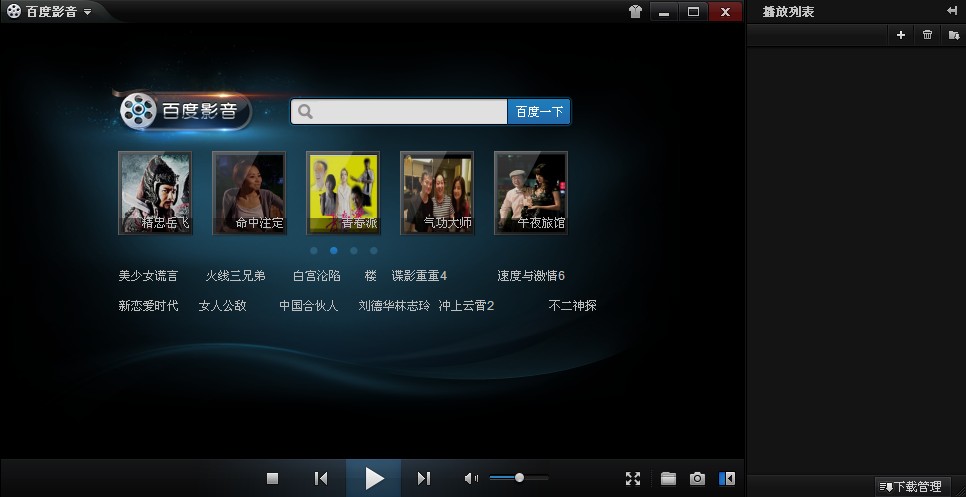Maximize the player window
Viewport: 966px width, 497px height.
(x=694, y=12)
